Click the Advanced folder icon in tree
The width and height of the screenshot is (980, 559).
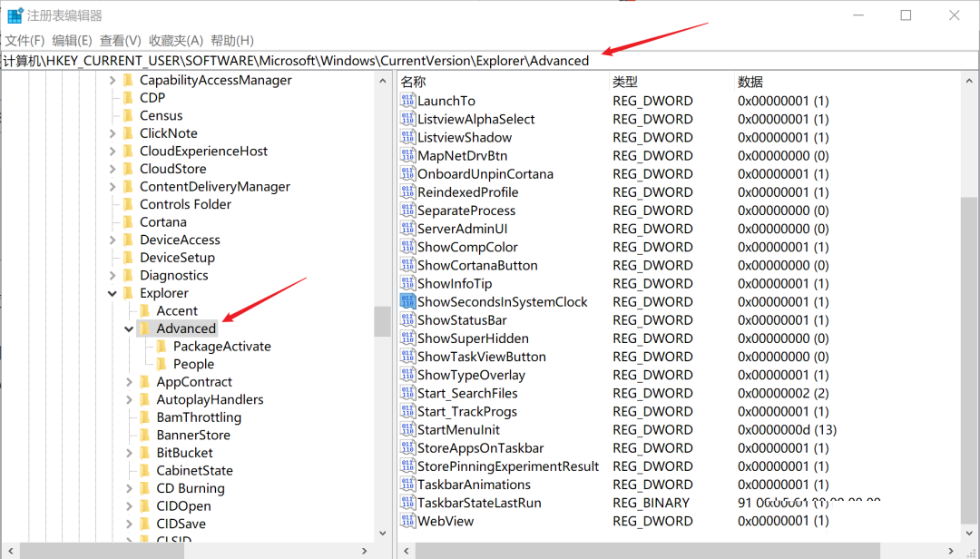145,329
